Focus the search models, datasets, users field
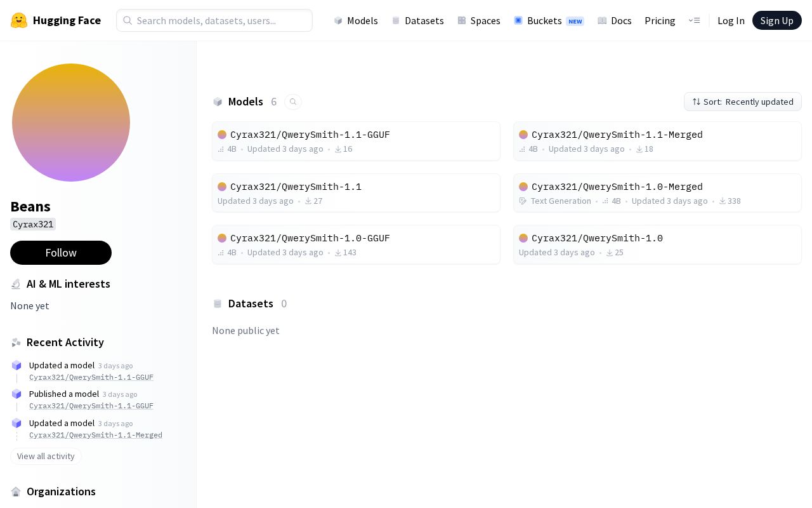The width and height of the screenshot is (812, 508). [x=214, y=20]
